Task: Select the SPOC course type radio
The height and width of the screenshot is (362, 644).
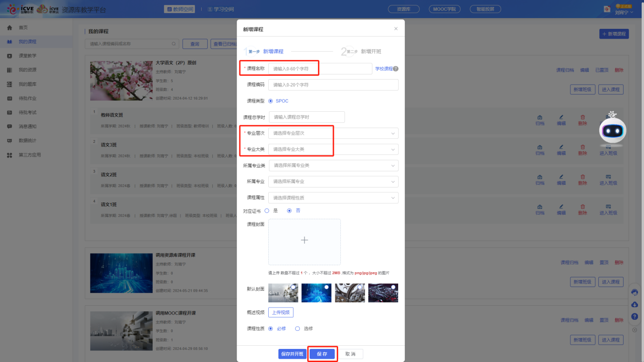Action: pyautogui.click(x=271, y=101)
